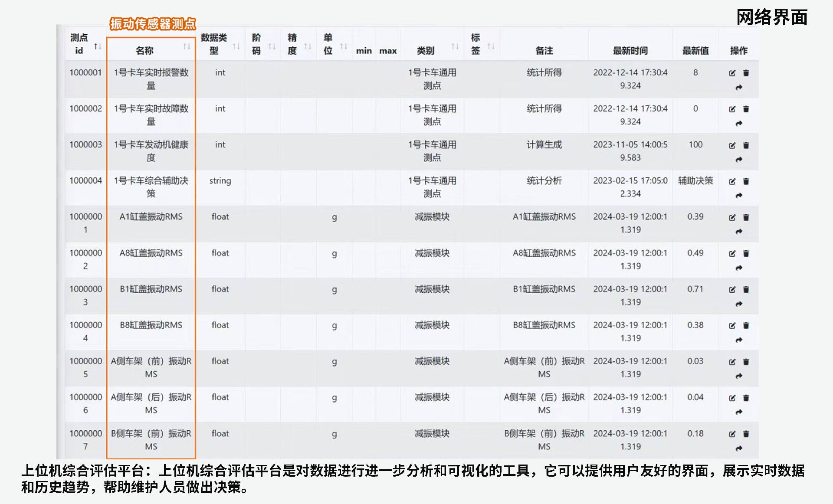The height and width of the screenshot is (504, 833).
Task: Delete the 1号卡车实时故障数量 row
Action: coord(746,109)
